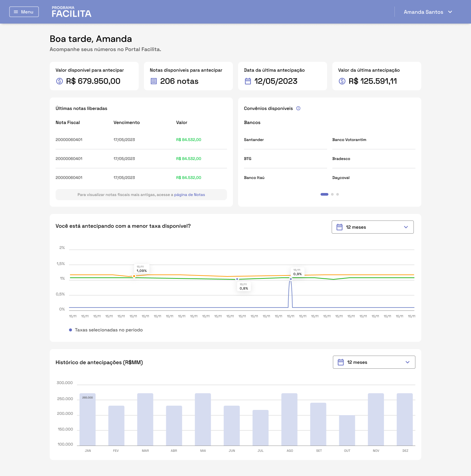Select the Bradesco bank entry
This screenshot has height=476, width=471.
(x=341, y=159)
